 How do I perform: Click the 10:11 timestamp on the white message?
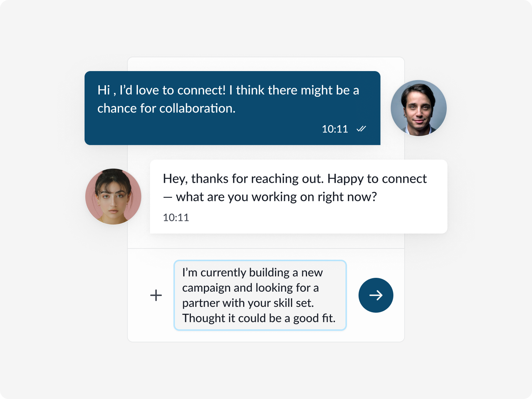click(x=176, y=217)
